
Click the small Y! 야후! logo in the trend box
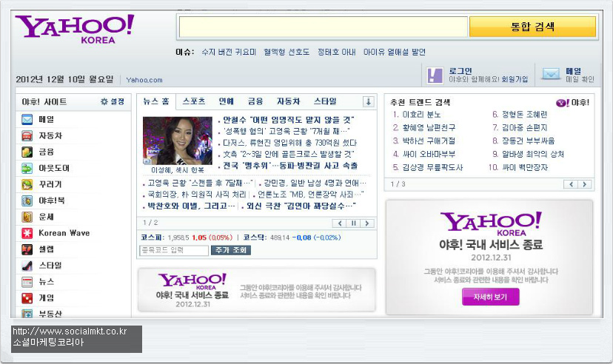(572, 103)
